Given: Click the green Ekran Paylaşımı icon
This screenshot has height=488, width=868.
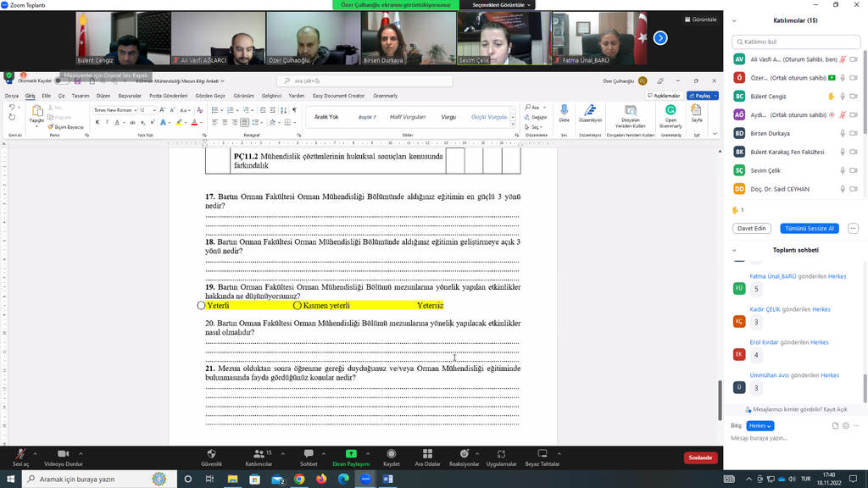Looking at the screenshot, I should tap(351, 455).
